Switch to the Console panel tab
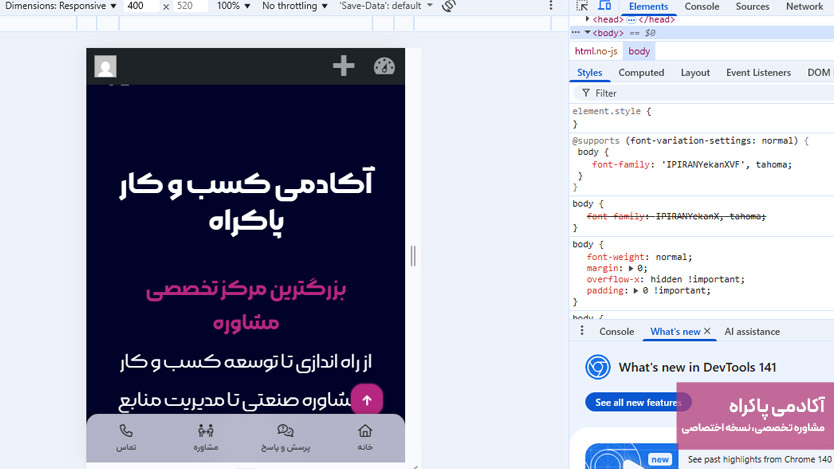 pos(702,6)
